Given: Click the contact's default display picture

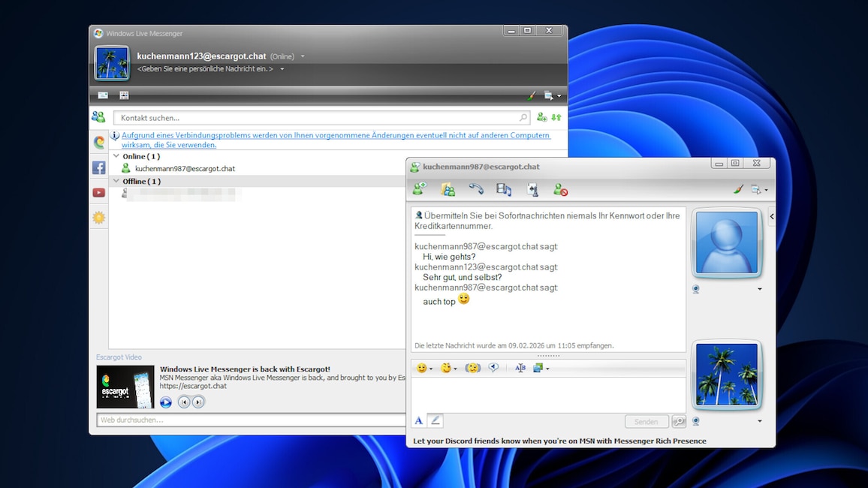Looking at the screenshot, I should [727, 243].
